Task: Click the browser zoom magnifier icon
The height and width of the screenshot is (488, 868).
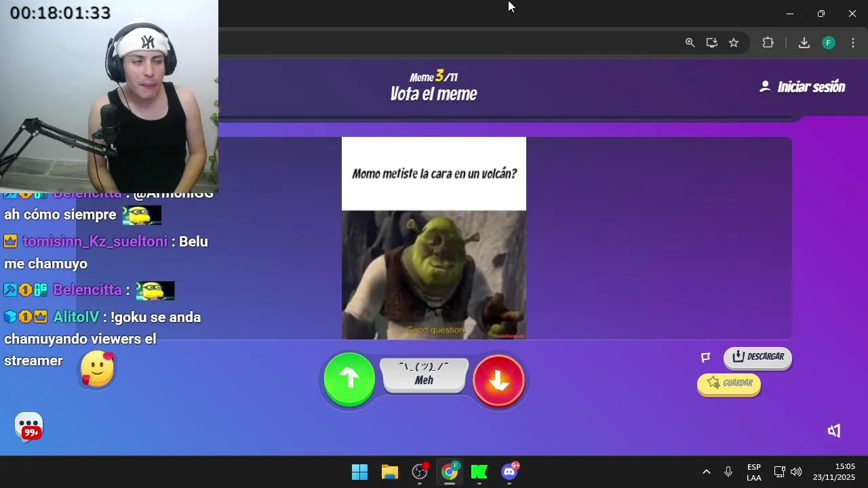Action: click(x=690, y=43)
